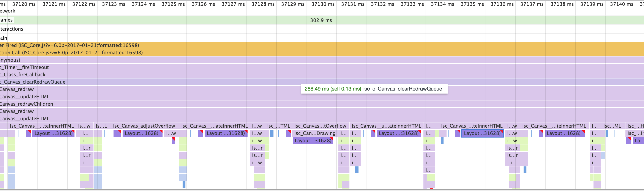Select the (anonymous) function bar
This screenshot has height=191, width=644.
tap(322, 60)
